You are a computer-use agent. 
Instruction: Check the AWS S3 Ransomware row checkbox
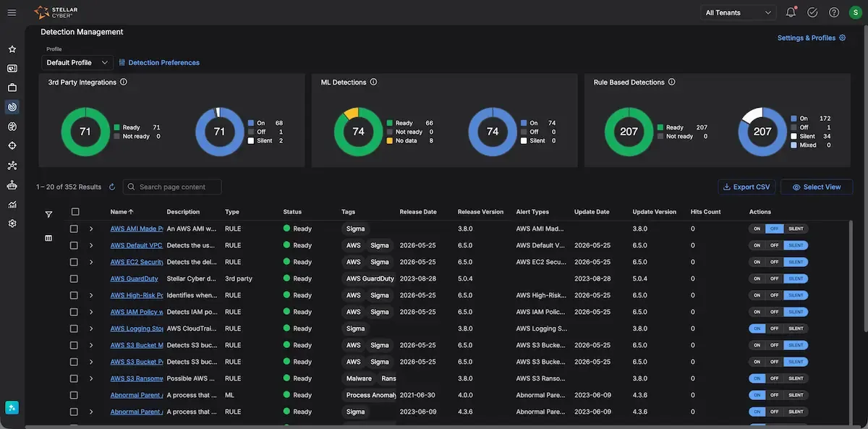pos(74,378)
